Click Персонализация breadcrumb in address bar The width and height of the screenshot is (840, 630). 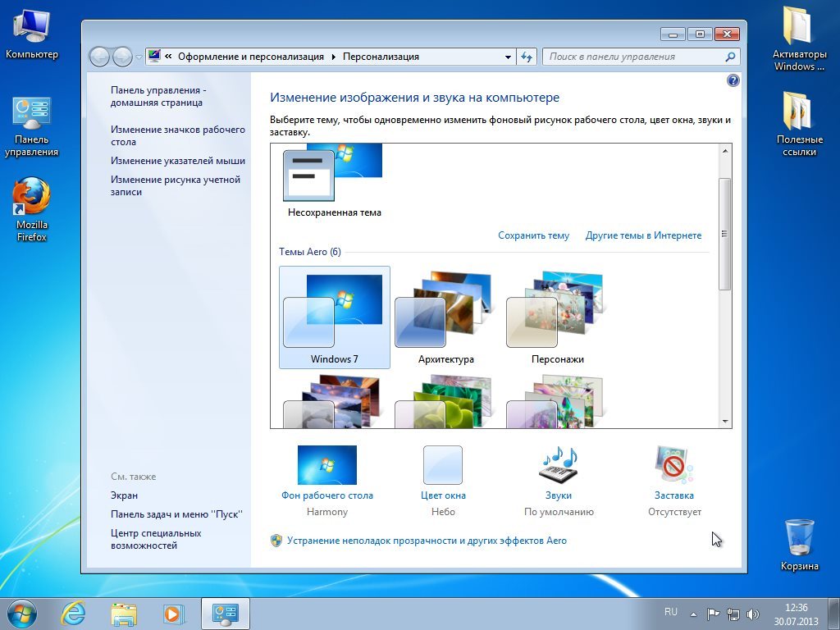click(381, 57)
